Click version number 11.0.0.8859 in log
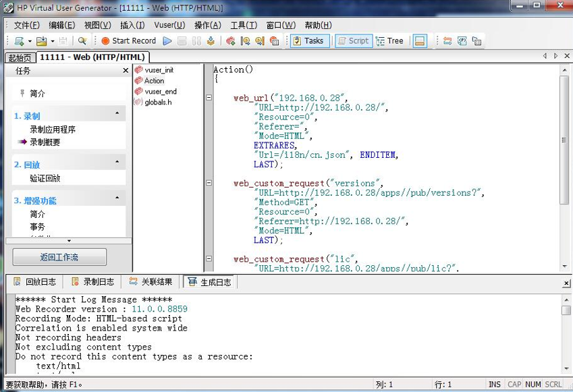Viewport: 573px width, 392px height. tap(159, 309)
